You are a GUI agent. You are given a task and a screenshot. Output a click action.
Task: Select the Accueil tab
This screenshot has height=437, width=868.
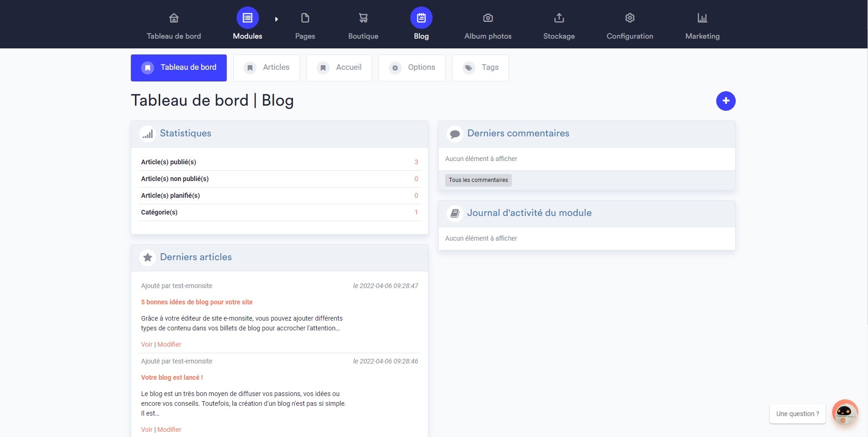point(339,67)
